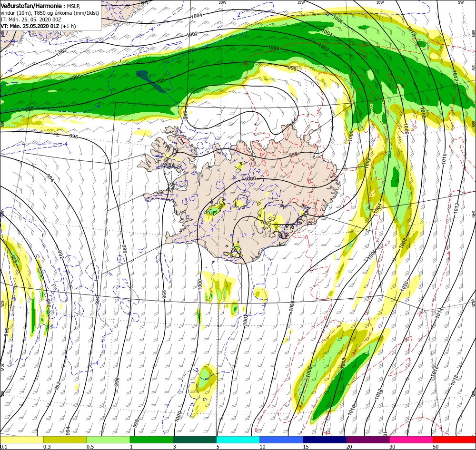Select the dark green 3 mm legend swatch
476x450 pixels.
[x=195, y=440]
